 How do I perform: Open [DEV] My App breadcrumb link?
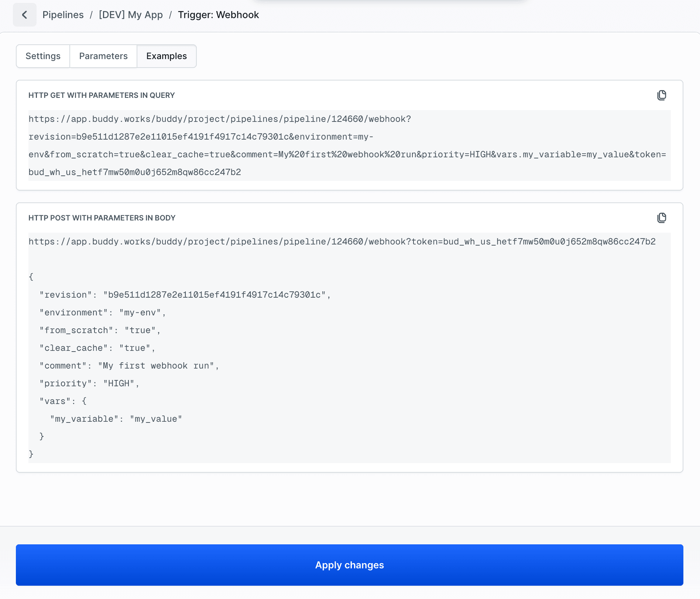tap(131, 15)
